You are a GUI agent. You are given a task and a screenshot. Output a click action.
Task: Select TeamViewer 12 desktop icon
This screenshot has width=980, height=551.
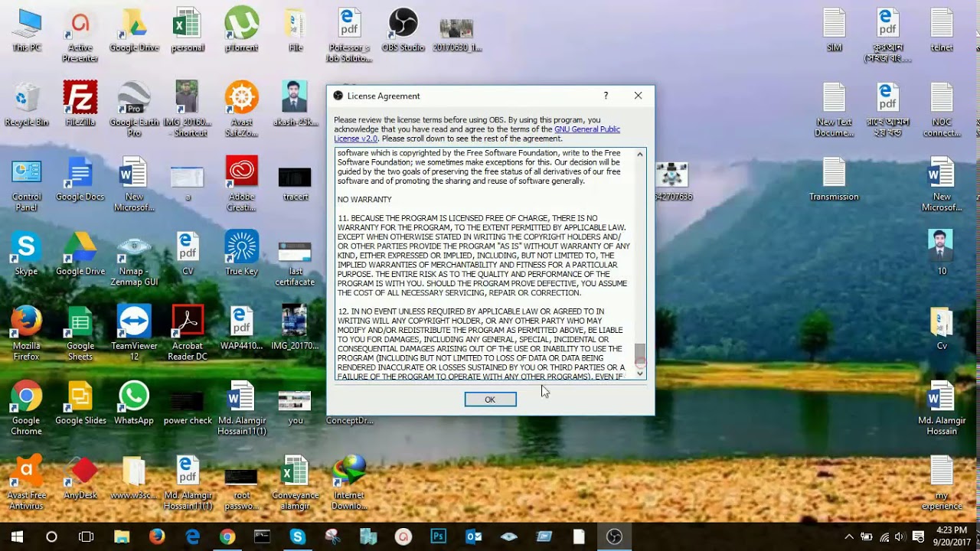pyautogui.click(x=134, y=334)
